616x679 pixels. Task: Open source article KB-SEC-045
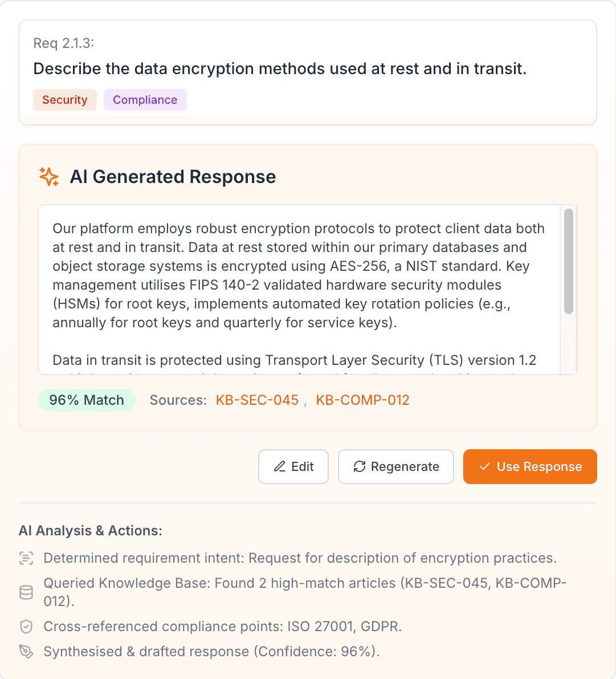[x=256, y=400]
